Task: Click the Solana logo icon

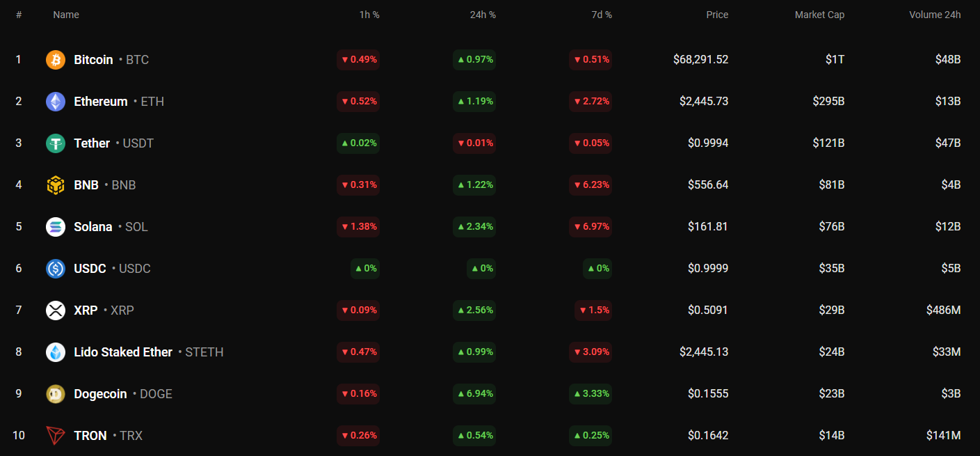Action: (x=56, y=227)
